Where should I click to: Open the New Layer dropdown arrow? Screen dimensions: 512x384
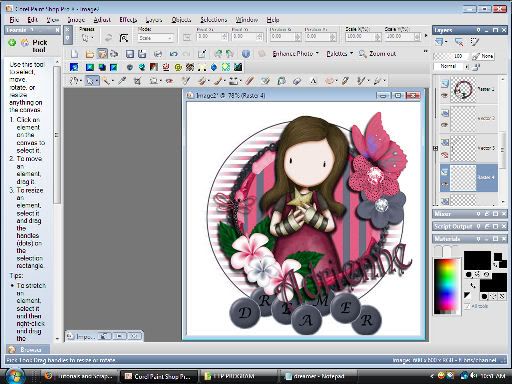tap(446, 42)
